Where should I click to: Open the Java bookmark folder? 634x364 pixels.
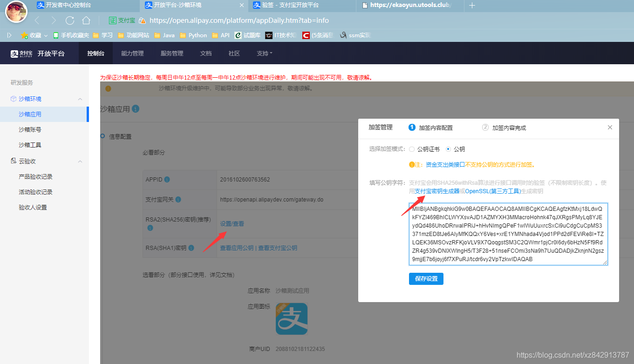click(164, 35)
